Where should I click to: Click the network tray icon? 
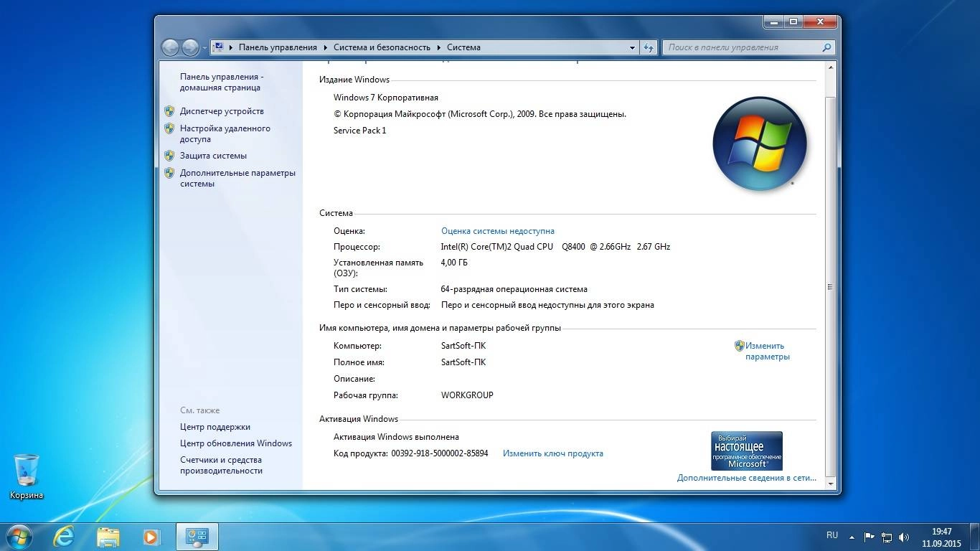click(x=887, y=537)
